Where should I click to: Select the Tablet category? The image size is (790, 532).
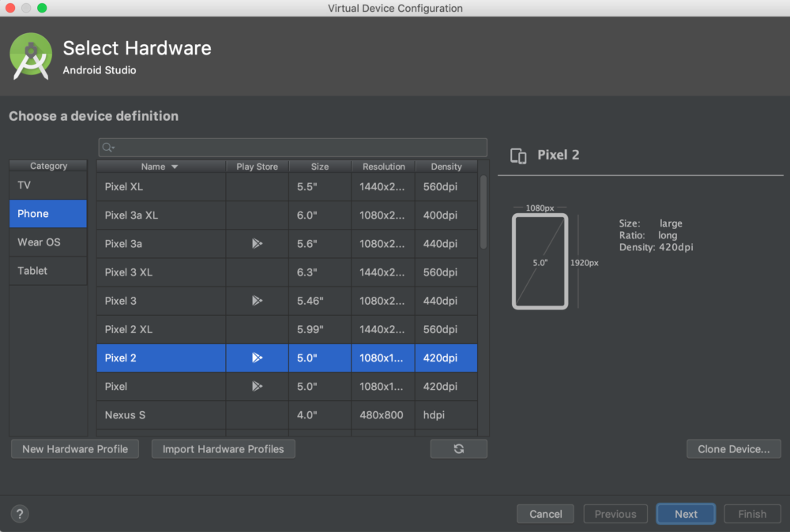[x=48, y=271]
